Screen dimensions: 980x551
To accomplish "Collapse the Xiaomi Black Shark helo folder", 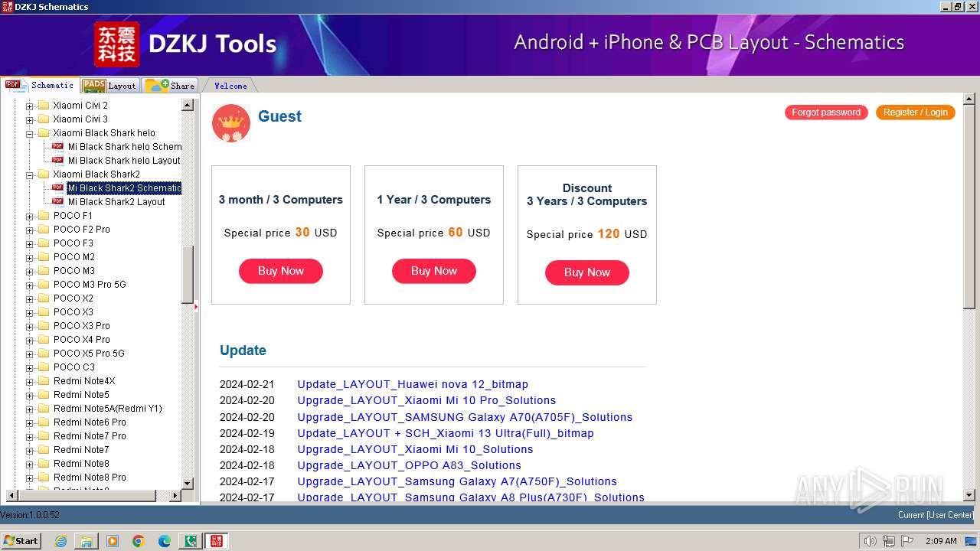I will (30, 133).
